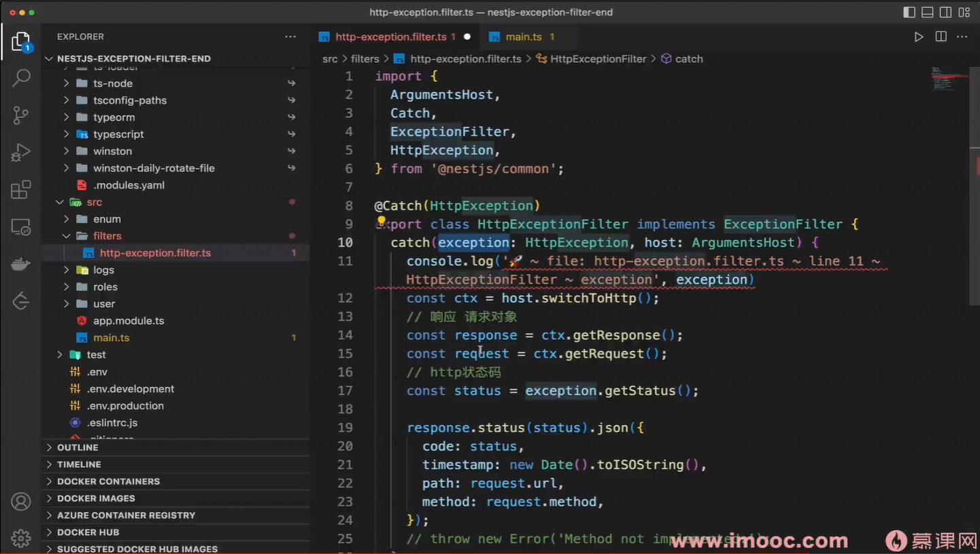
Task: Click 'exception' parameter on line 10
Action: pyautogui.click(x=473, y=243)
